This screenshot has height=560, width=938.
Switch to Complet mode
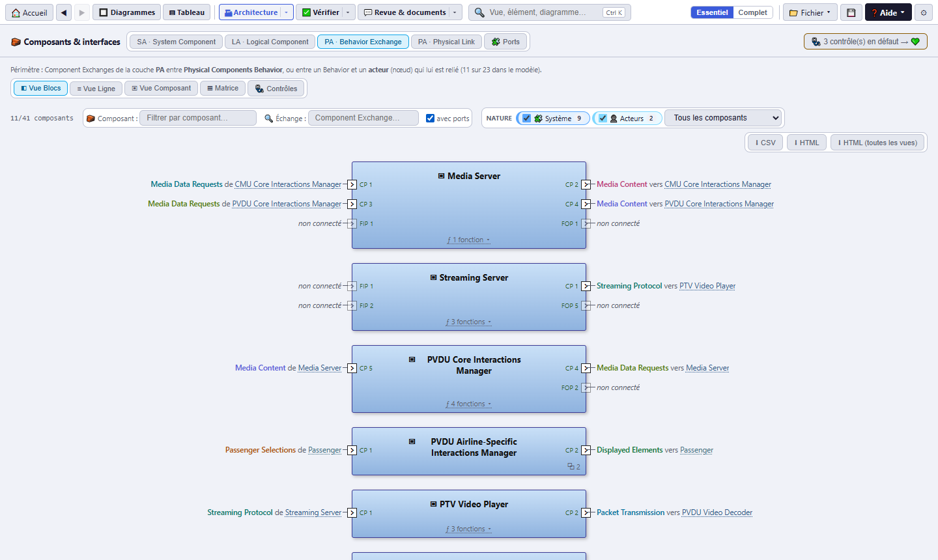tap(752, 12)
